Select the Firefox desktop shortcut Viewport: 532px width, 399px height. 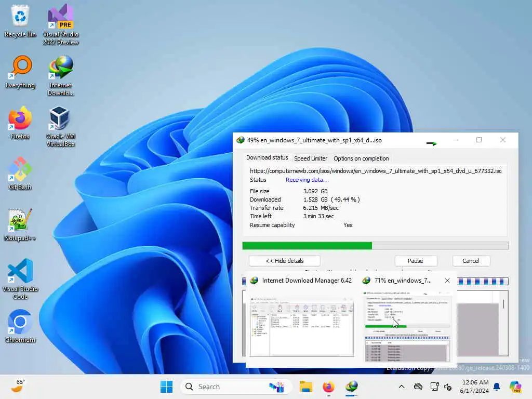click(20, 123)
